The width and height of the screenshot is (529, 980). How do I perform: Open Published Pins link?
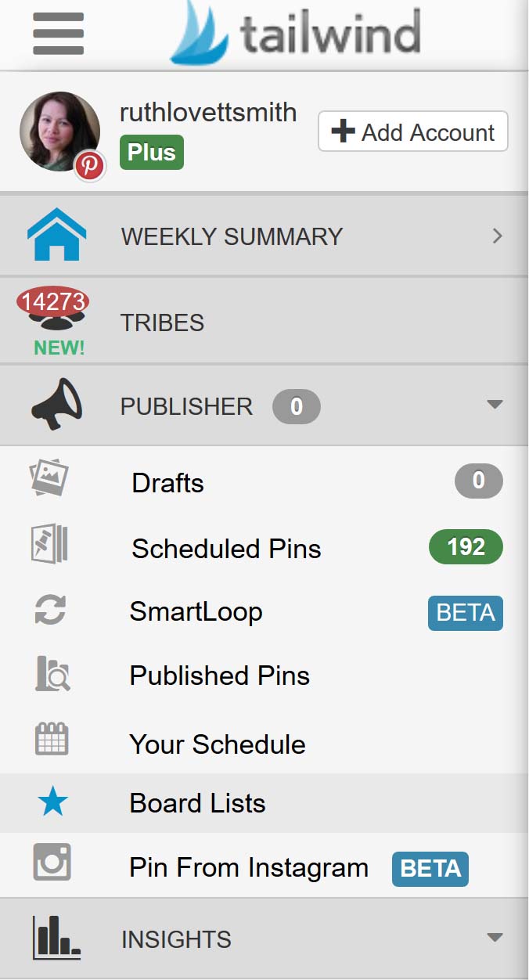pyautogui.click(x=220, y=676)
